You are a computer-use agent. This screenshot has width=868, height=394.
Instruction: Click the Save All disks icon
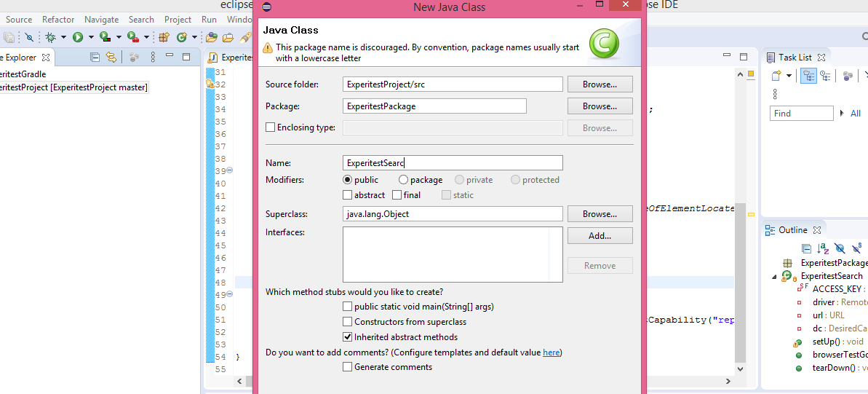click(x=9, y=38)
